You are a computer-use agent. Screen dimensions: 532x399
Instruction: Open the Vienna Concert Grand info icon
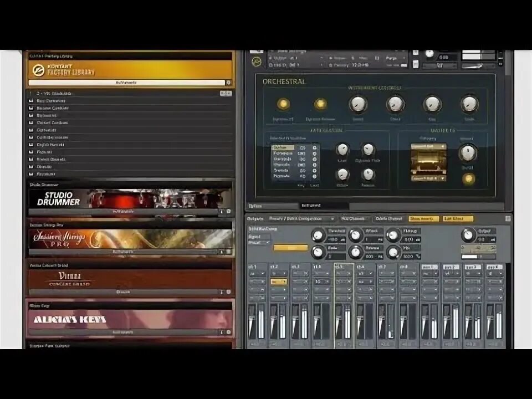222,292
